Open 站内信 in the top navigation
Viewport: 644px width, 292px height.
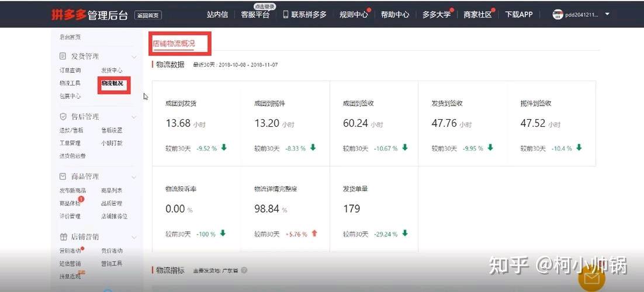[x=217, y=15]
